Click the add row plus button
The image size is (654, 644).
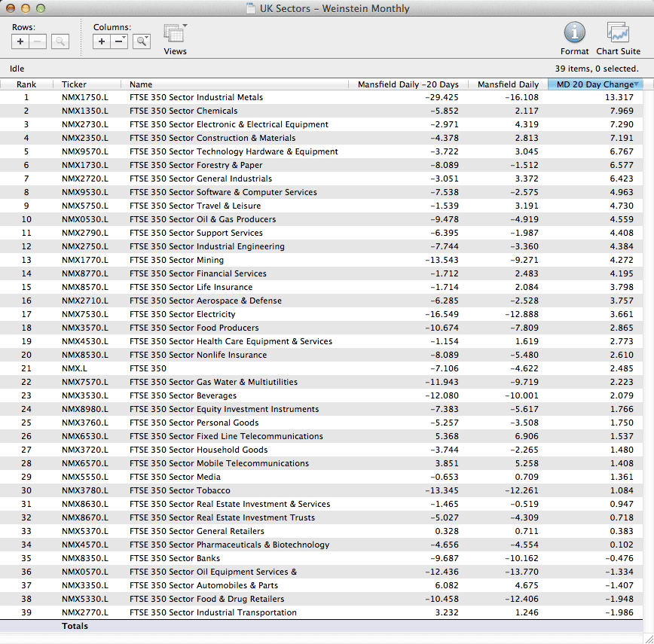coord(20,42)
